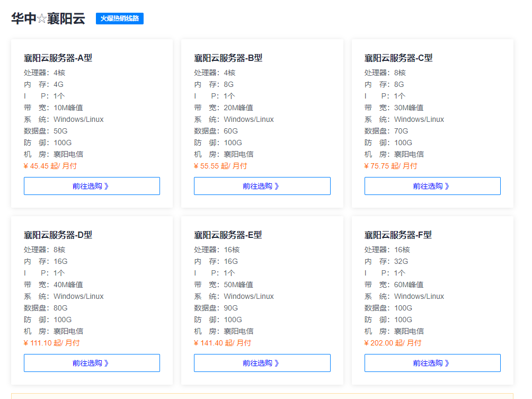Click 数据盘: 70G in C型 card
Screen dimensions: 532x399
tap(386, 131)
